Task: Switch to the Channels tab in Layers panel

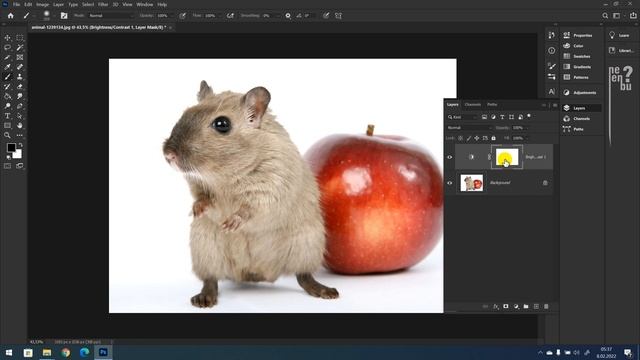Action: [473, 104]
